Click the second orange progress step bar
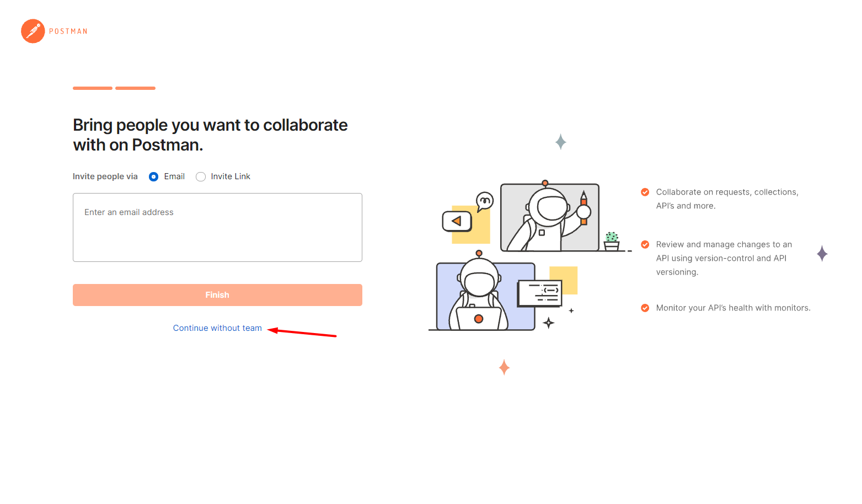 [x=135, y=88]
